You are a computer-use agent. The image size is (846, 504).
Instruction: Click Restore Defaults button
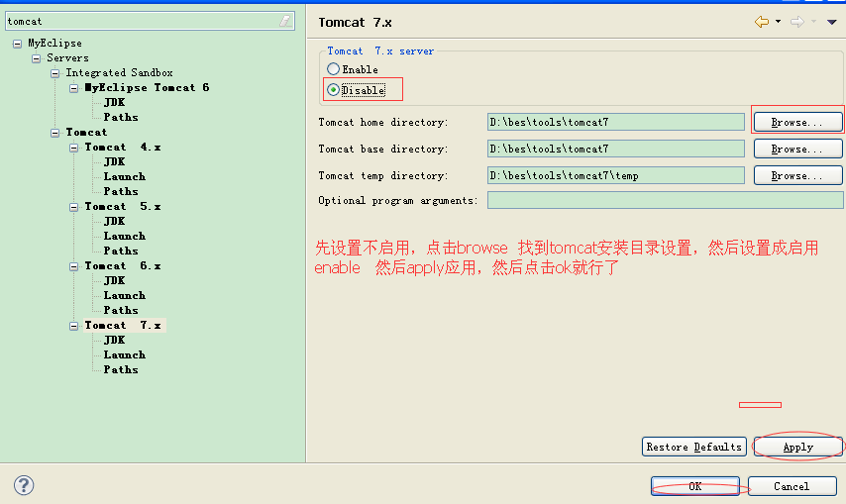694,447
